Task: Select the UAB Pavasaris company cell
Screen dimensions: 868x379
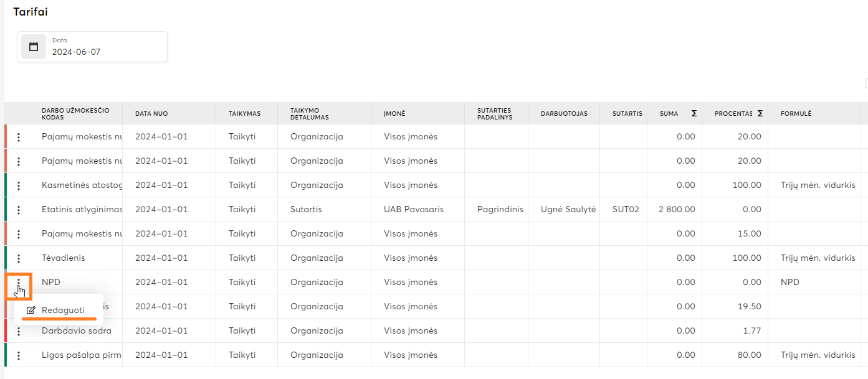Action: (414, 210)
